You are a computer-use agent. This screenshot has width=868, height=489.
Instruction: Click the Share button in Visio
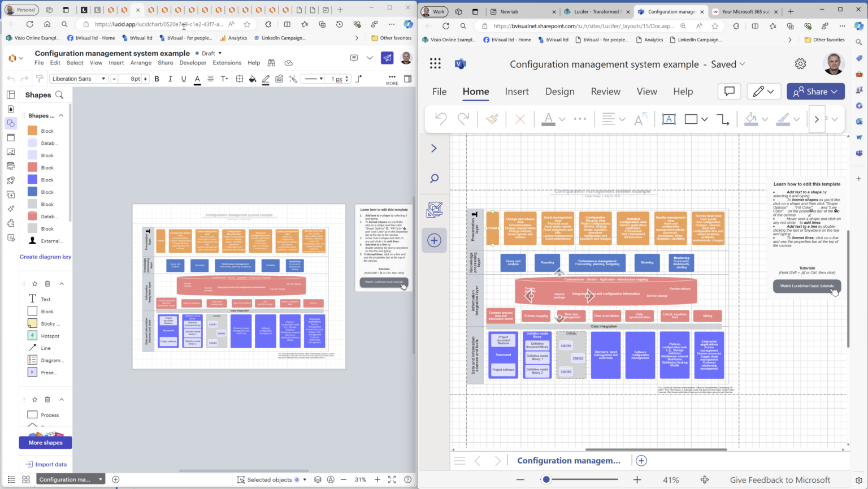coord(815,91)
